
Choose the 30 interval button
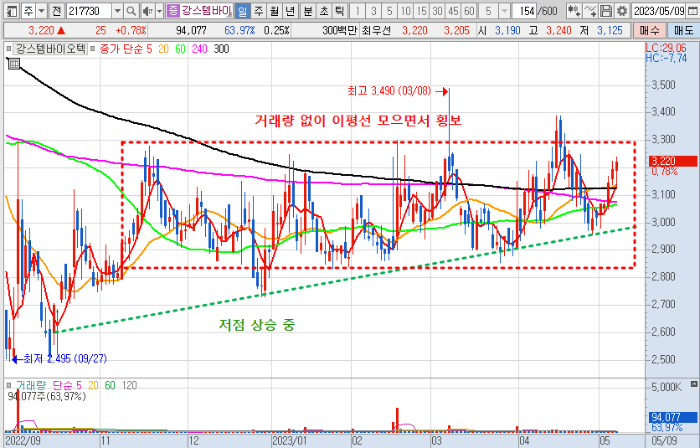[438, 11]
